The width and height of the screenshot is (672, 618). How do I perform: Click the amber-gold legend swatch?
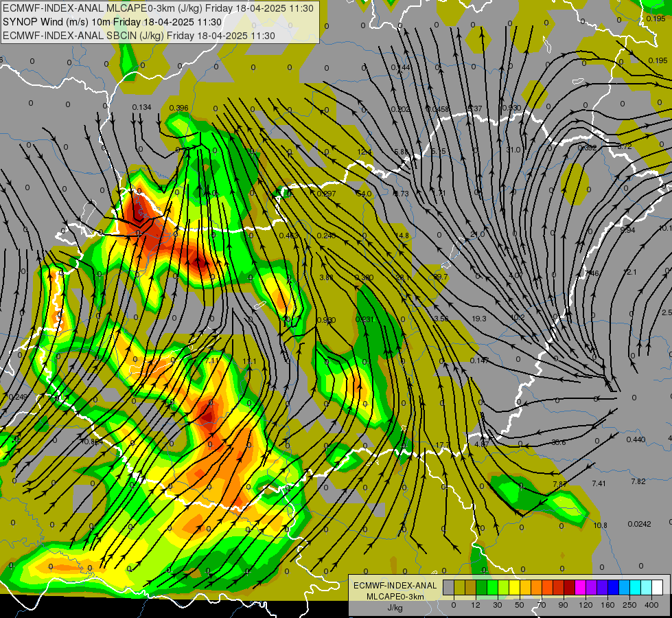pyautogui.click(x=525, y=587)
